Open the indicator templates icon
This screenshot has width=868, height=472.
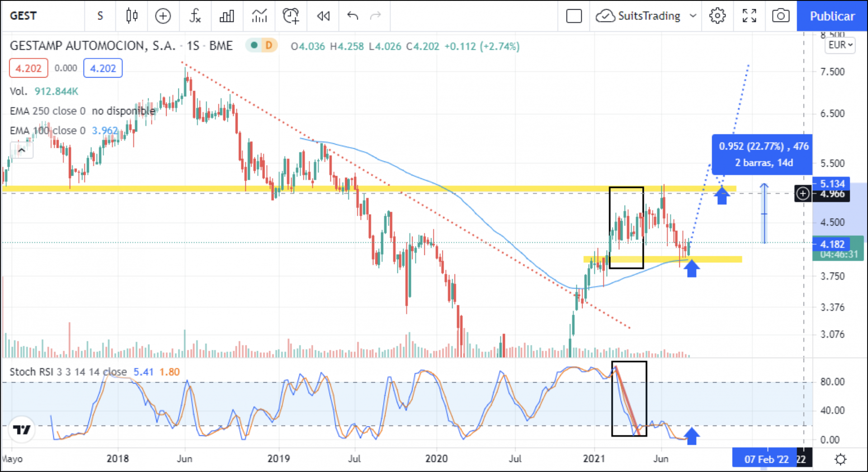point(259,16)
